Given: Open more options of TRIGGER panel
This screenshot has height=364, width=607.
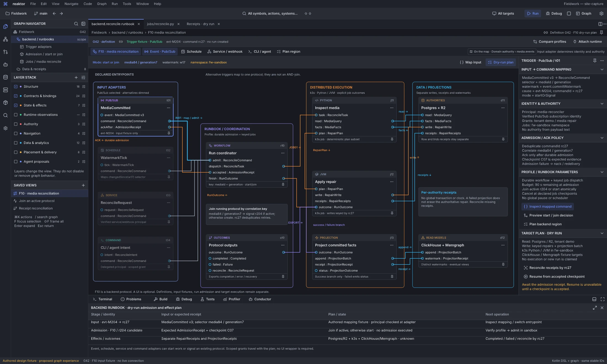Looking at the screenshot, I should click(x=602, y=61).
